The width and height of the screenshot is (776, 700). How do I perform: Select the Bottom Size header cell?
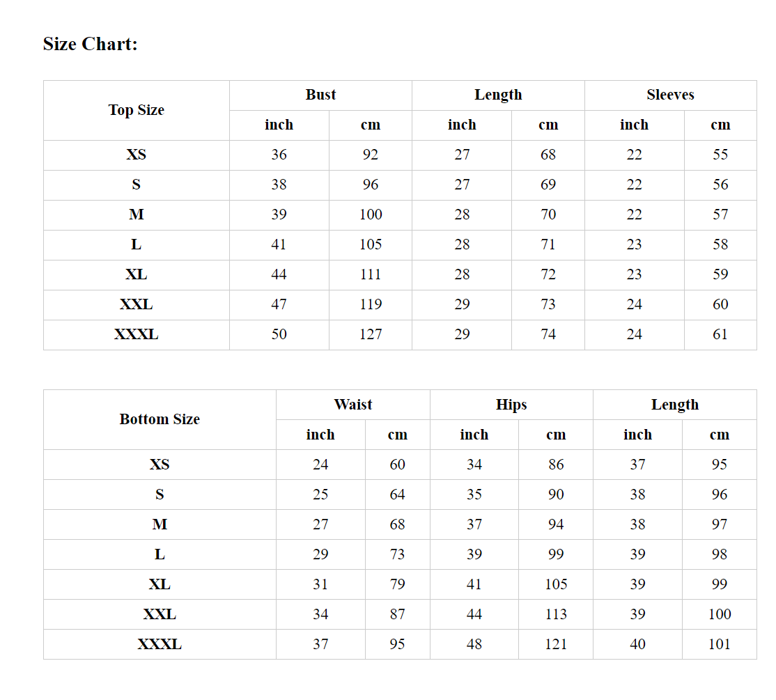160,419
